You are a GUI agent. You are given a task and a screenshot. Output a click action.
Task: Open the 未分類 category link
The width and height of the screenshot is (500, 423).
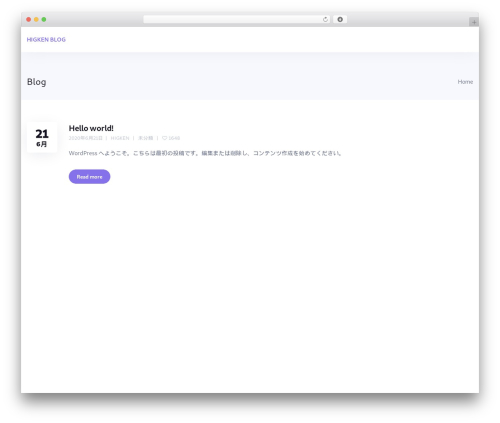point(145,138)
